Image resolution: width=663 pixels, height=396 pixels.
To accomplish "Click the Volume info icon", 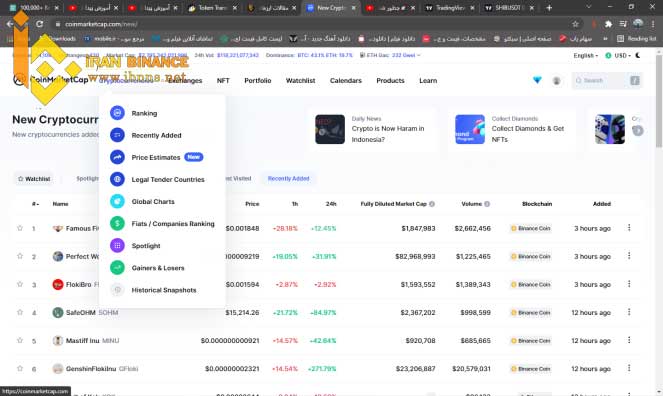I will (487, 204).
